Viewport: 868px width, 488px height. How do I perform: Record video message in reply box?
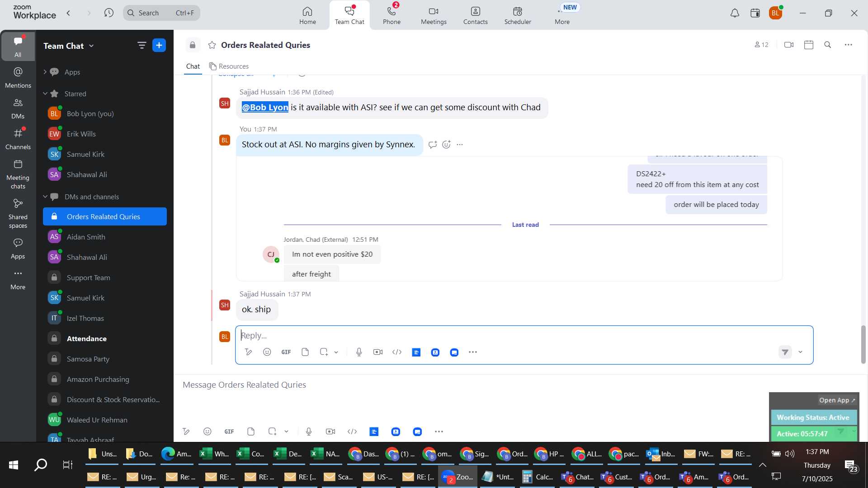378,352
